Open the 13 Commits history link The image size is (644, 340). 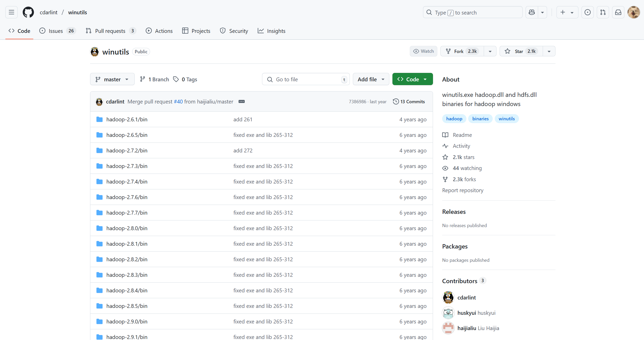coord(409,101)
